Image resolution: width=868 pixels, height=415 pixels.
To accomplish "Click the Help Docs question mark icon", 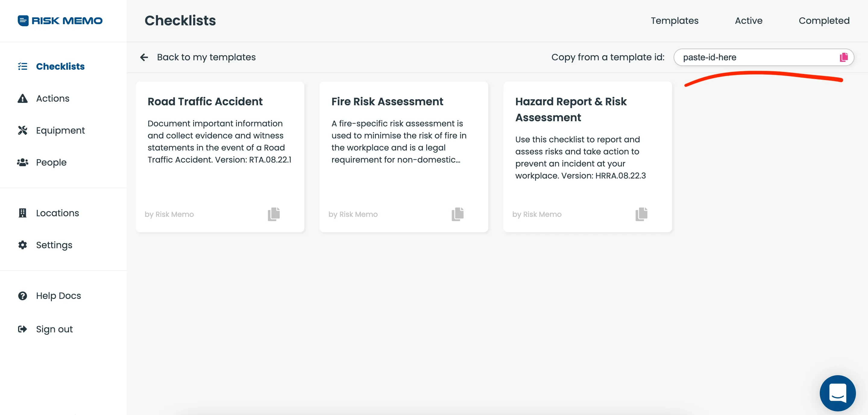I will pyautogui.click(x=23, y=296).
